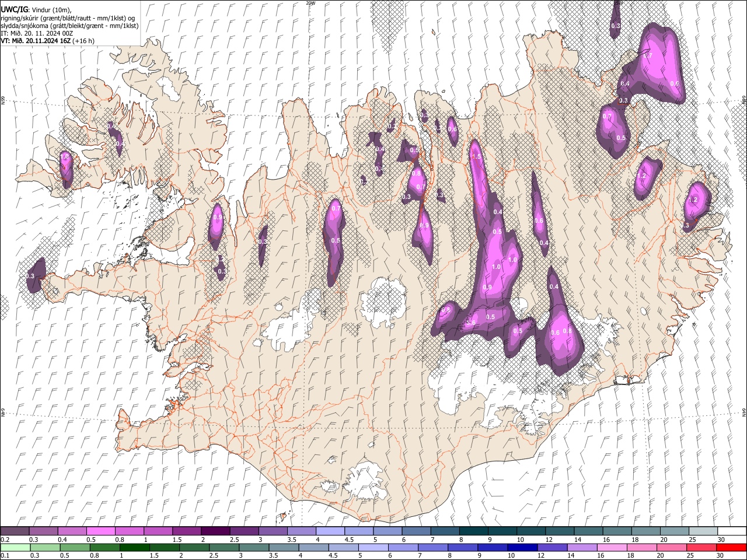Viewport: 747px width, 560px height.
Task: Pick the darkest purple 2 swatch, upper legend
Action: [215, 531]
